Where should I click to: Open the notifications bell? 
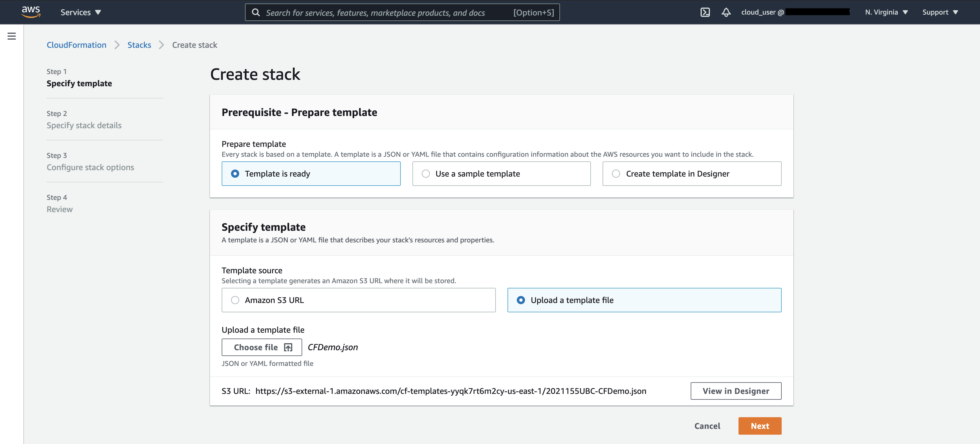pyautogui.click(x=726, y=12)
